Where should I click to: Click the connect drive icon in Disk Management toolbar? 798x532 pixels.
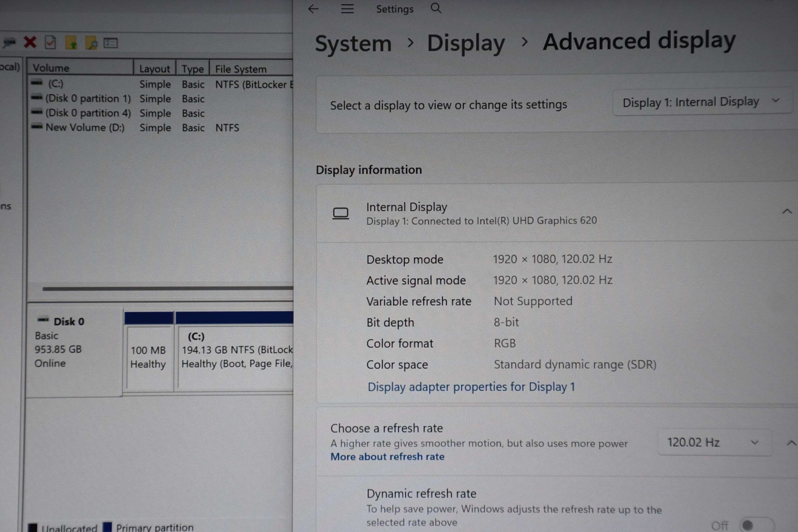[9, 43]
